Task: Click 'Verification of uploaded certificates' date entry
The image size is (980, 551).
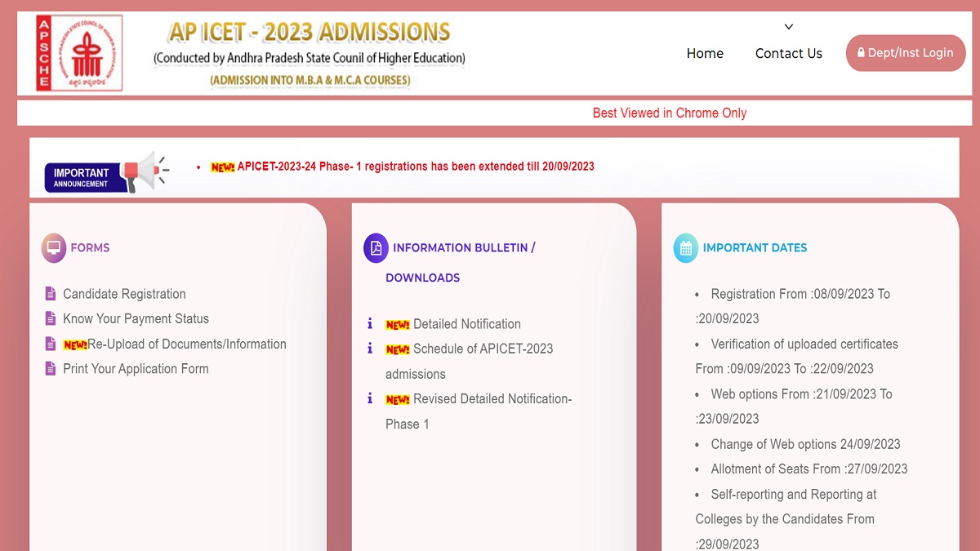Action: pos(797,356)
